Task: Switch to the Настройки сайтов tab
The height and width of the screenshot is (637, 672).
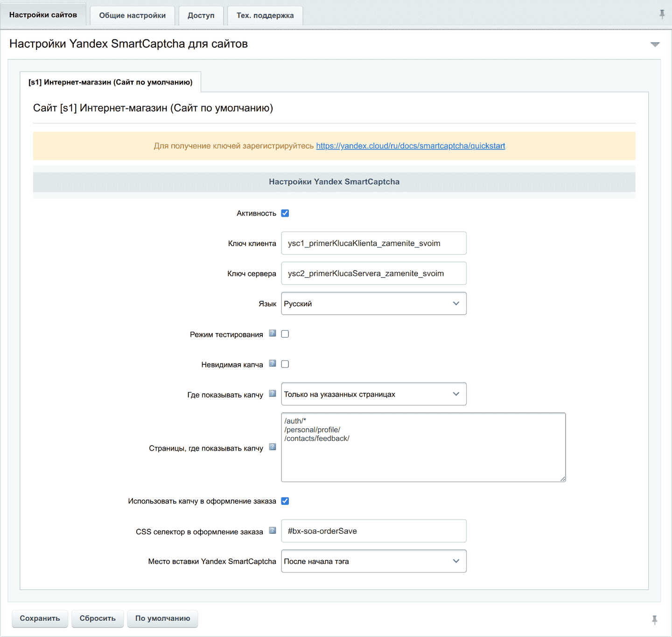Action: click(43, 15)
